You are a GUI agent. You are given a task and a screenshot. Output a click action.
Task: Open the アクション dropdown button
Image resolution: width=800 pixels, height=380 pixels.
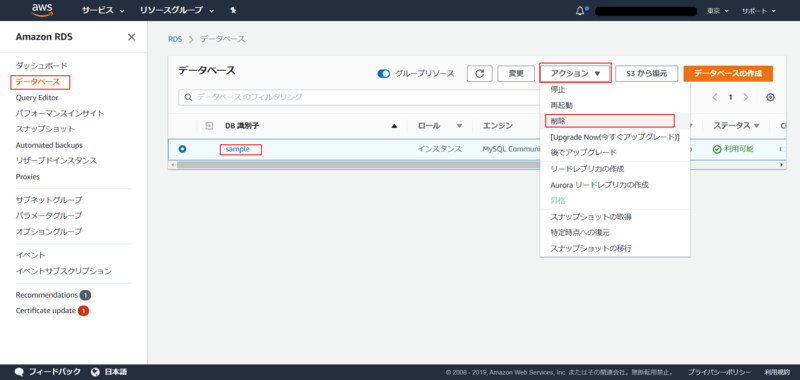click(575, 73)
